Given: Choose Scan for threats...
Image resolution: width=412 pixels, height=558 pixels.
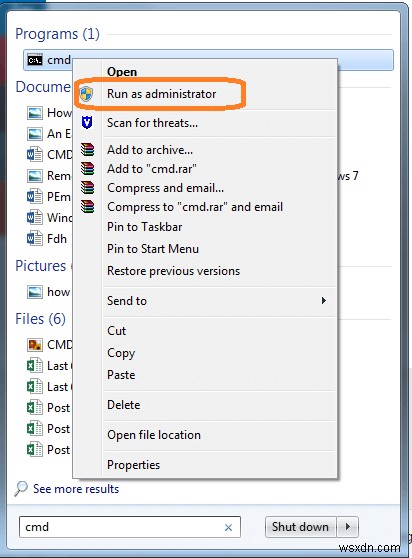Looking at the screenshot, I should 152,123.
